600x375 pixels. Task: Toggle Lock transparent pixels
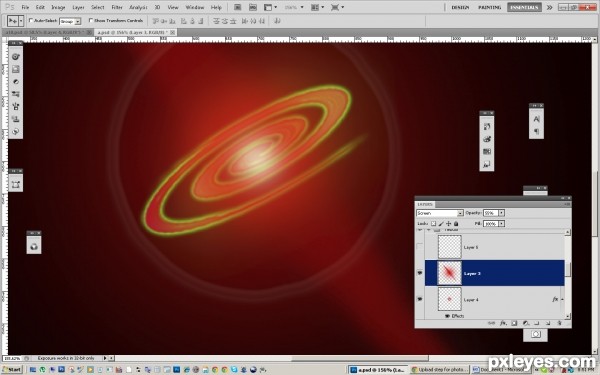pos(434,223)
